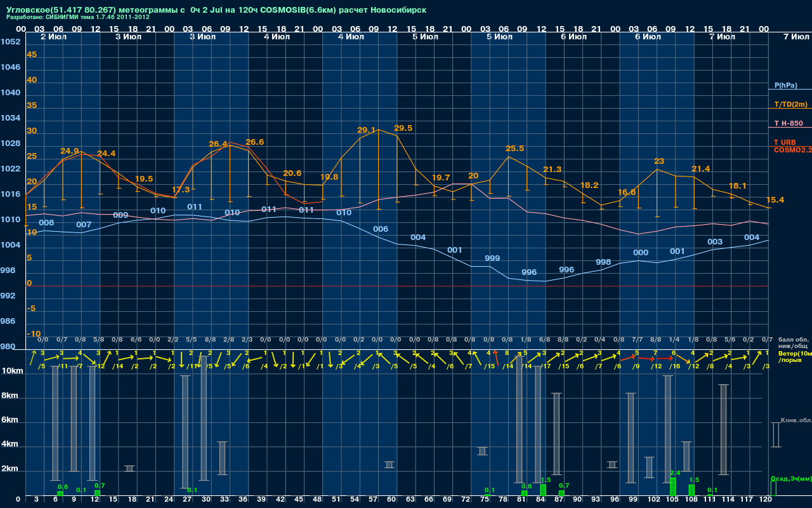Click the chart title starting with Угловское
The height and width of the screenshot is (508, 812).
216,10
